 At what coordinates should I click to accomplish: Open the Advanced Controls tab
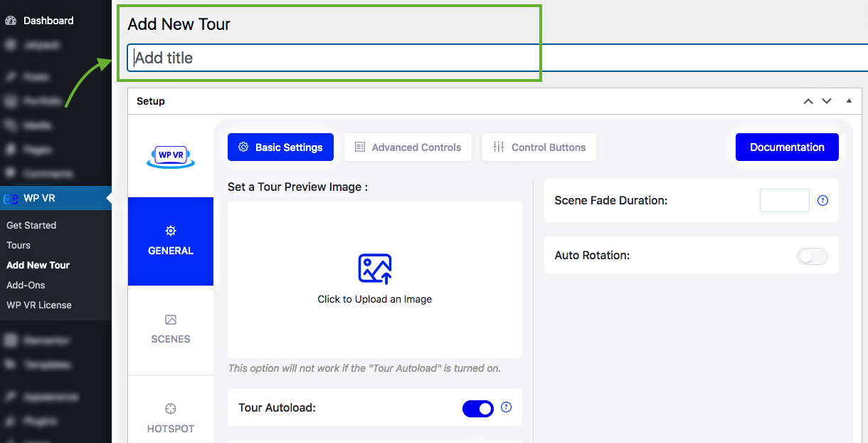click(x=408, y=147)
